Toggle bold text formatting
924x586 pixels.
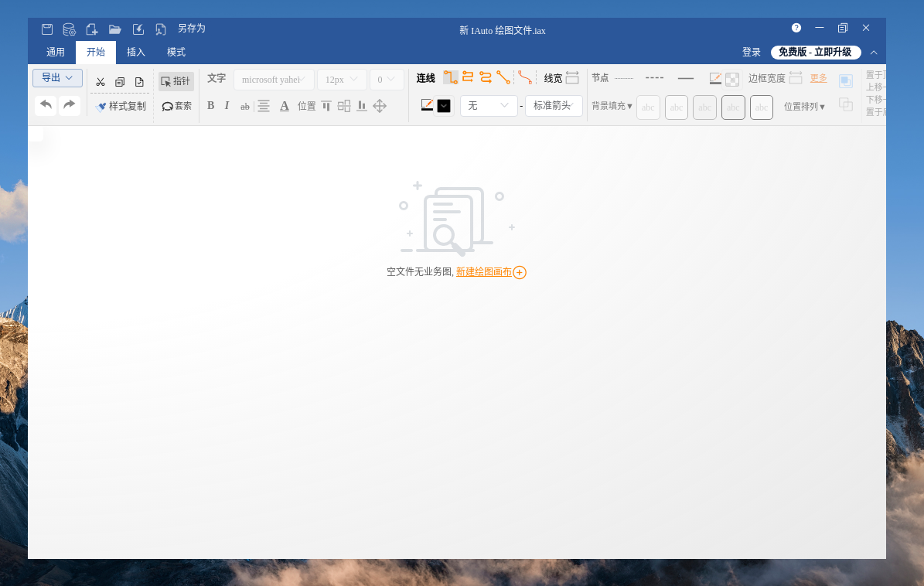[x=210, y=106]
